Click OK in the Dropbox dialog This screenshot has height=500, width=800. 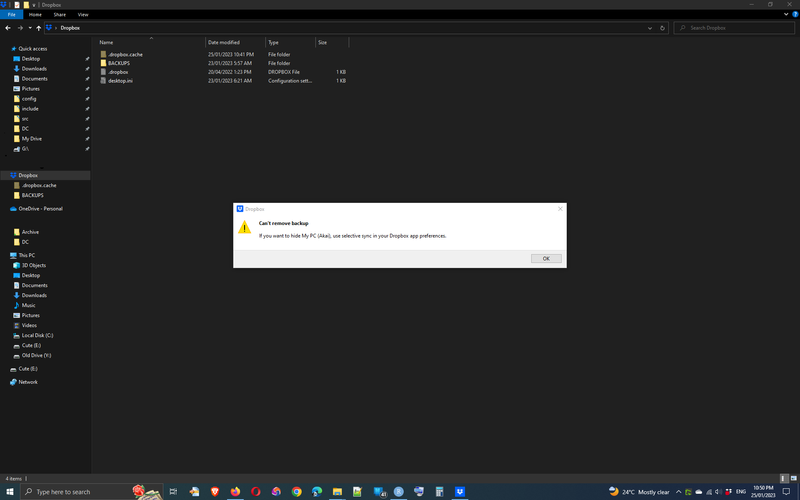pos(546,258)
